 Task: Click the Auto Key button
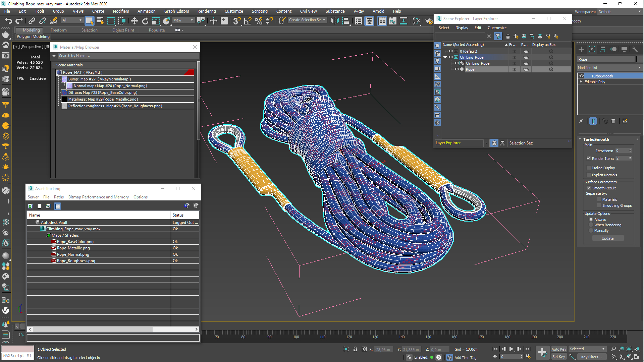coord(559,349)
